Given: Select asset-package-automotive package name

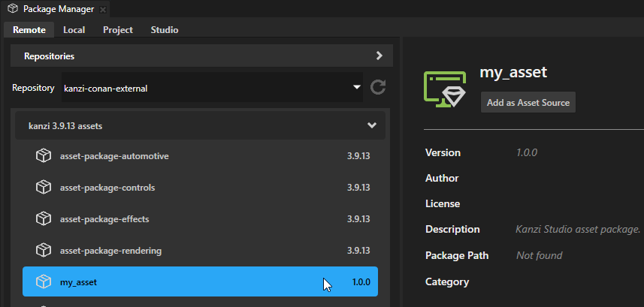Looking at the screenshot, I should tap(114, 156).
